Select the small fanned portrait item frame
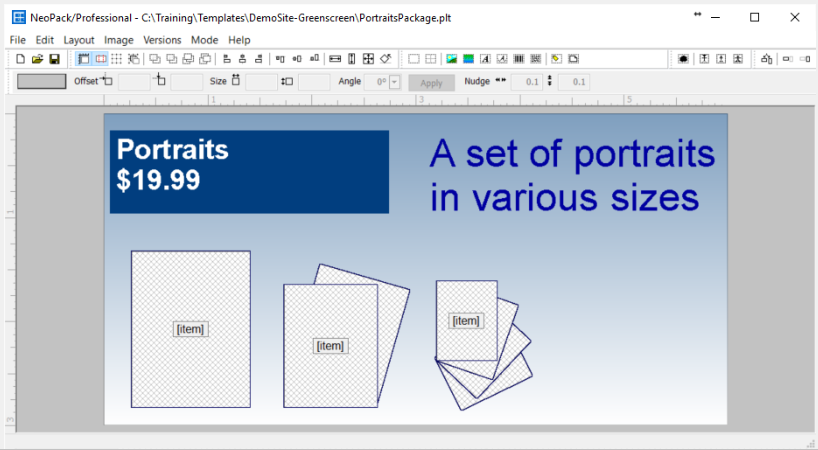This screenshot has height=450, width=818. pyautogui.click(x=466, y=320)
